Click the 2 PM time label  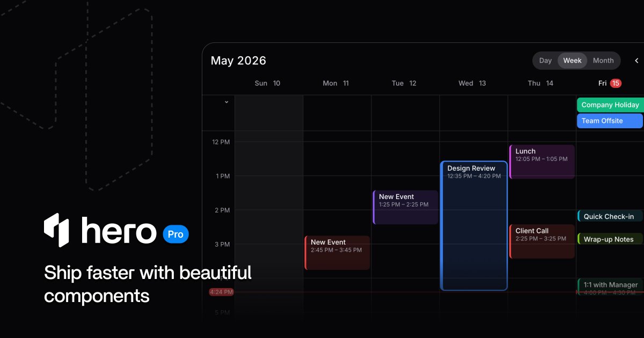coord(222,210)
